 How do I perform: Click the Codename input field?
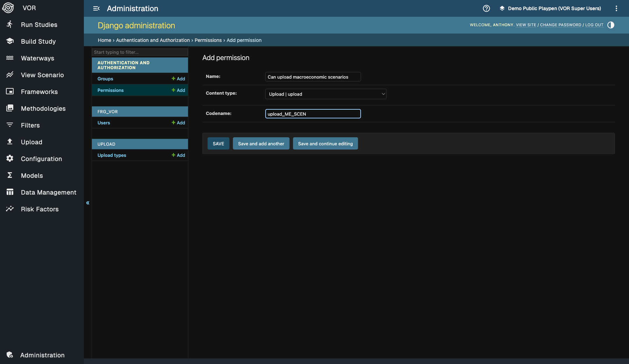[313, 114]
